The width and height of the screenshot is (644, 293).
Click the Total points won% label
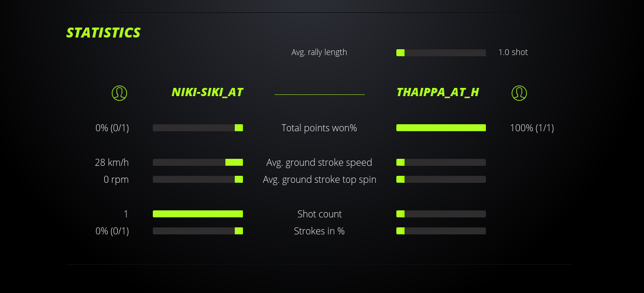click(x=319, y=128)
